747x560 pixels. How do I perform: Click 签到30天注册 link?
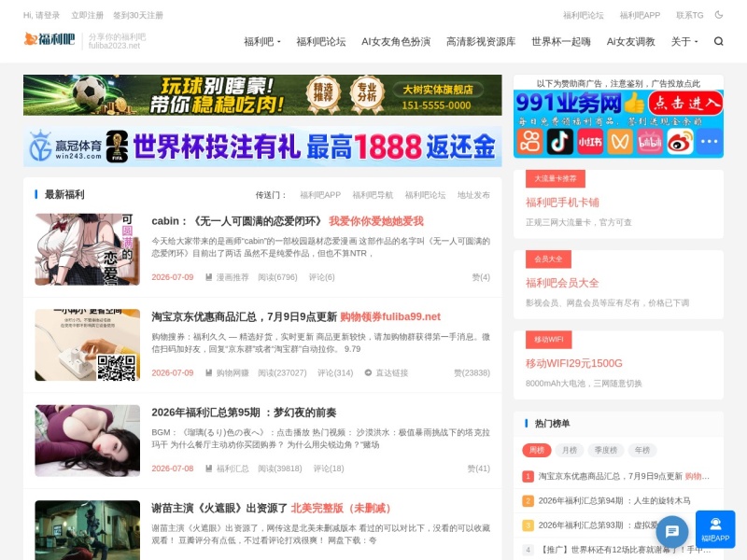tap(137, 15)
